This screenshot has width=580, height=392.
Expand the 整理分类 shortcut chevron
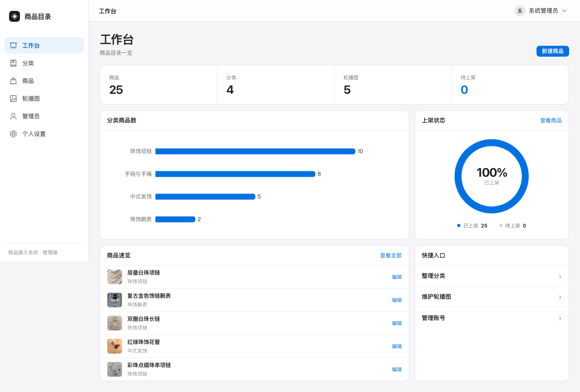[x=560, y=276]
